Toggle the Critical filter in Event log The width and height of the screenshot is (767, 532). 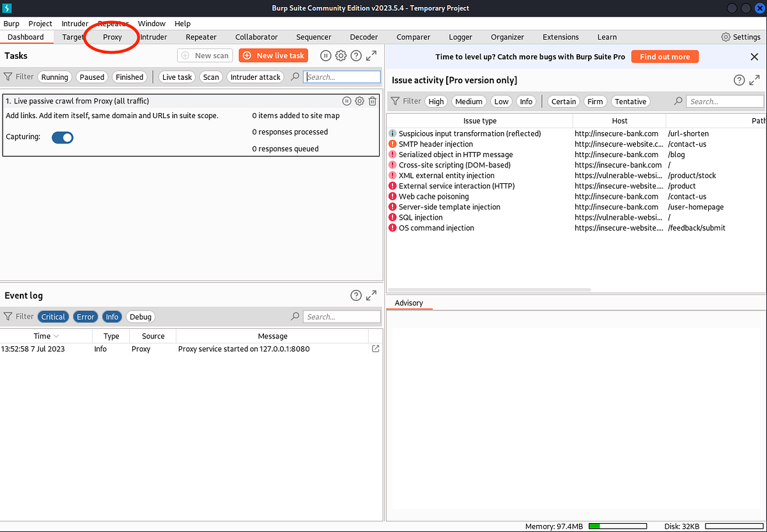(53, 316)
